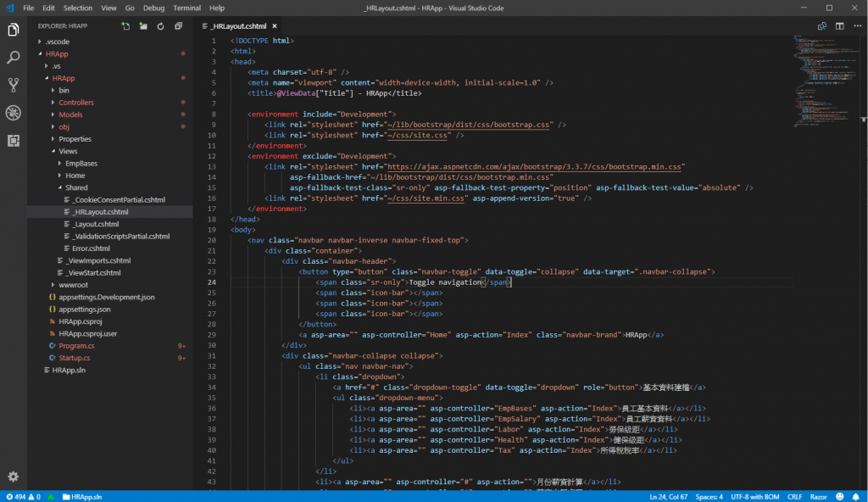This screenshot has height=502, width=868.
Task: Open appsettings.Development.json file
Action: (107, 297)
